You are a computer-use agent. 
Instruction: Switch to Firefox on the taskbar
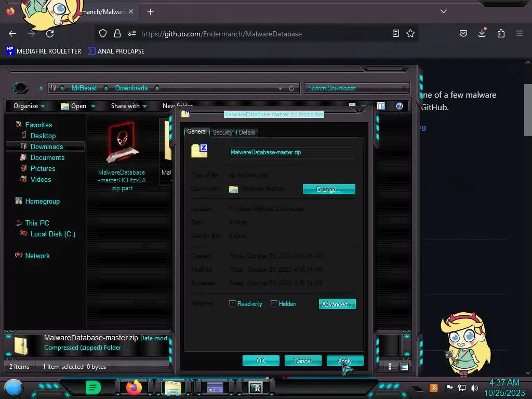pos(134,388)
